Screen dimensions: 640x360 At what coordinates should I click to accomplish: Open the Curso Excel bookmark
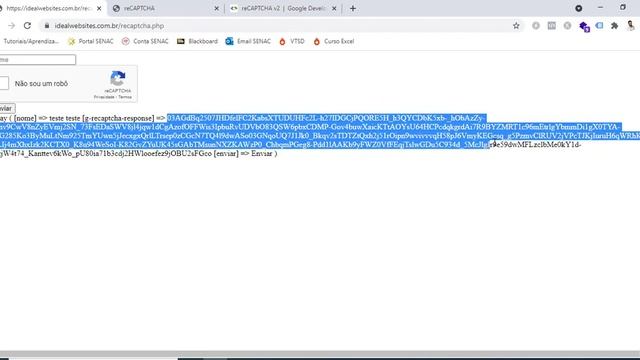(x=333, y=41)
